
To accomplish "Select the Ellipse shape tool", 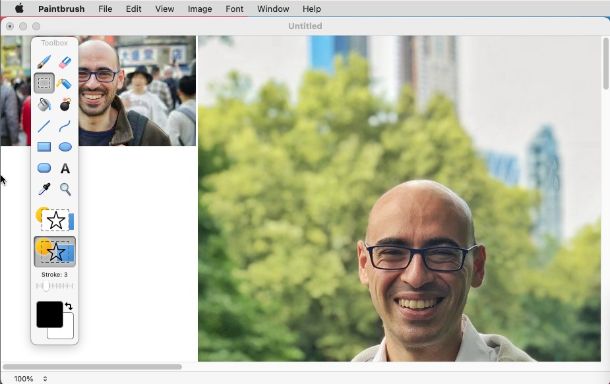I will coord(65,147).
